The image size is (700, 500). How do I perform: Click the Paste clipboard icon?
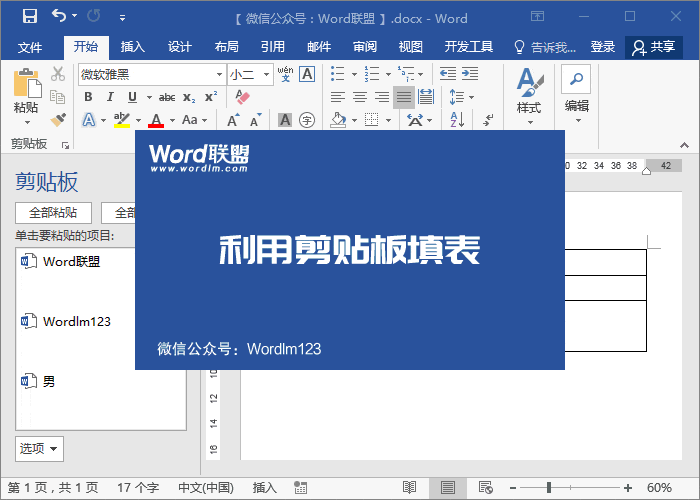[x=26, y=83]
